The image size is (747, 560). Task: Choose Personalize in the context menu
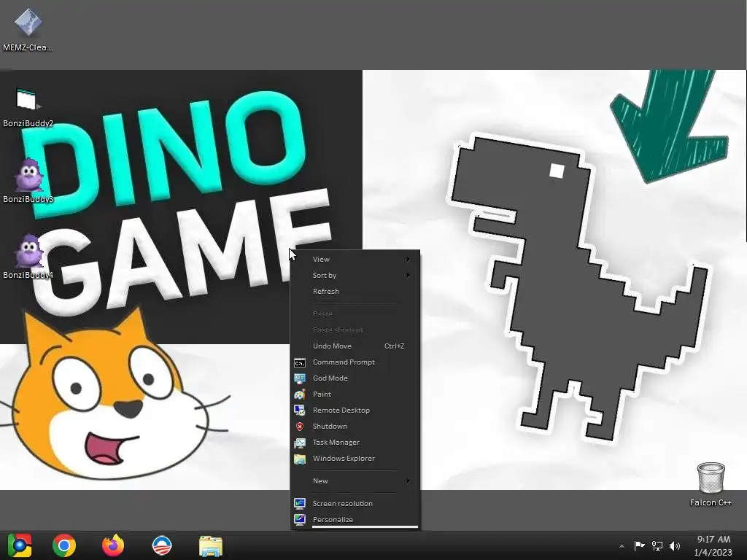click(355, 519)
